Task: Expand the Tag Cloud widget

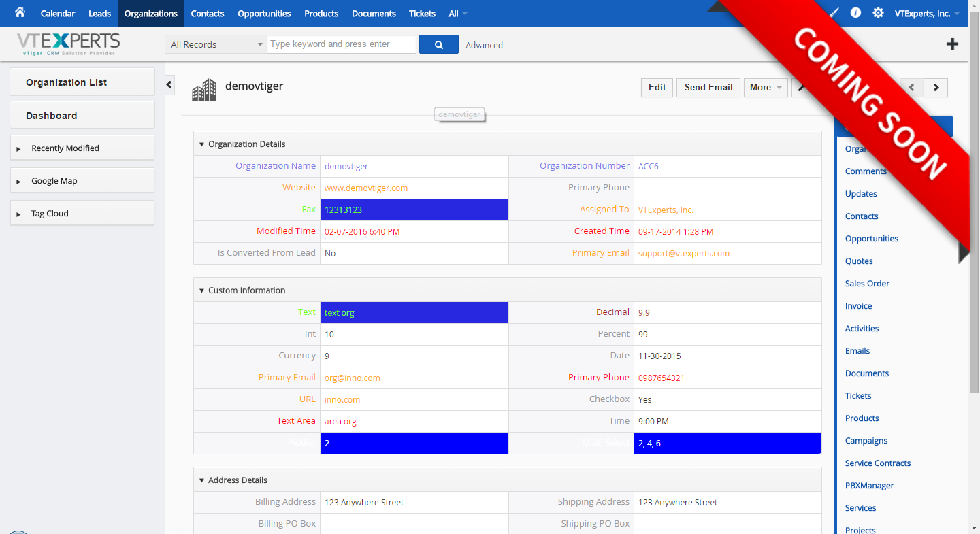Action: [x=82, y=213]
